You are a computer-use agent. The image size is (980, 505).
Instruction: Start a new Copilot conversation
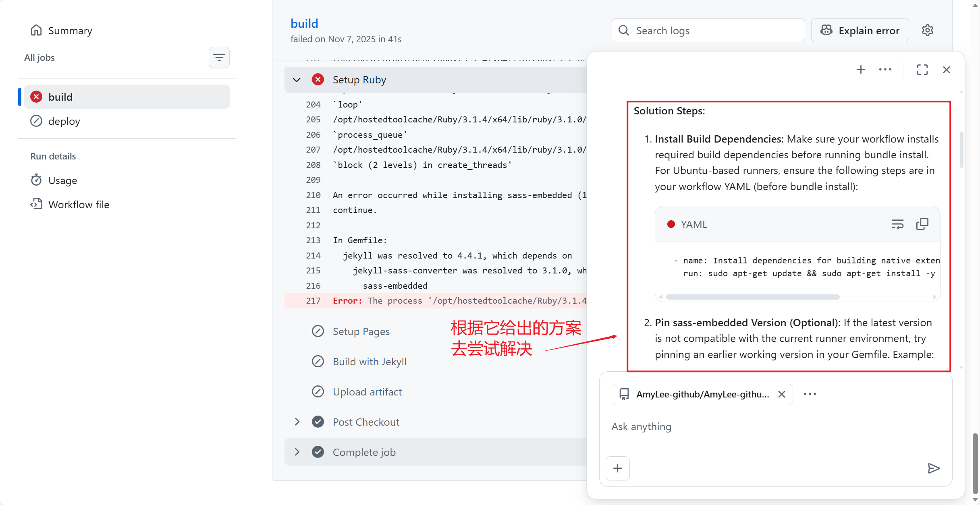861,69
